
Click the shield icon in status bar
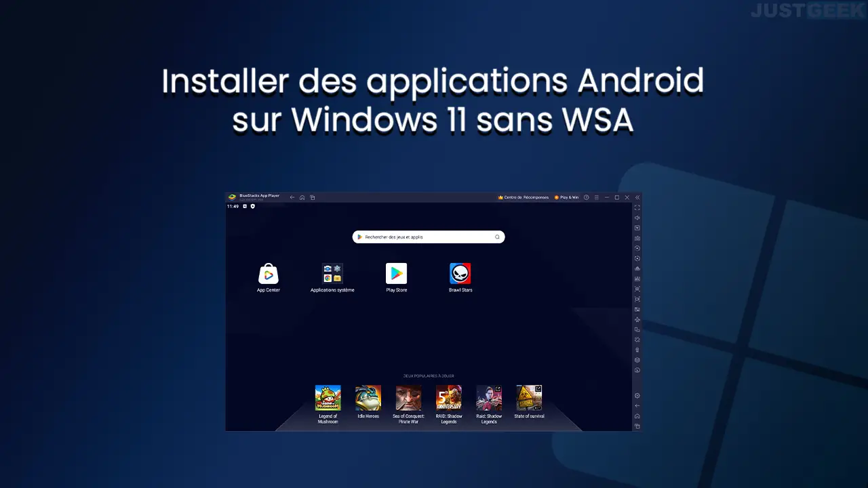(253, 206)
